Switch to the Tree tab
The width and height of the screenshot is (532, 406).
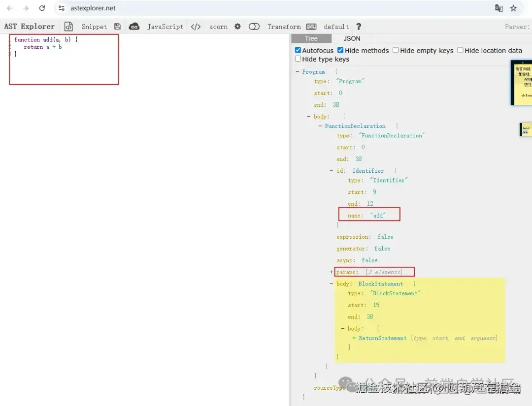pyautogui.click(x=311, y=38)
